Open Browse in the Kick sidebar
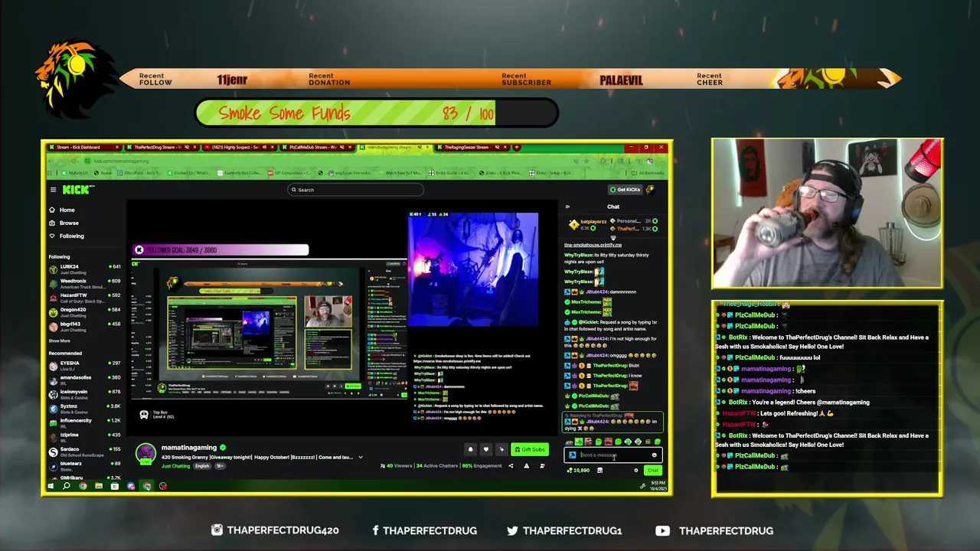The width and height of the screenshot is (980, 551). click(x=64, y=223)
